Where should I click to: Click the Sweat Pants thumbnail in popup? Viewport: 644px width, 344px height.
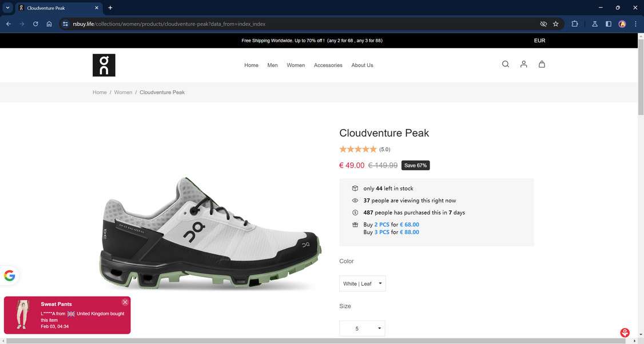(x=22, y=314)
